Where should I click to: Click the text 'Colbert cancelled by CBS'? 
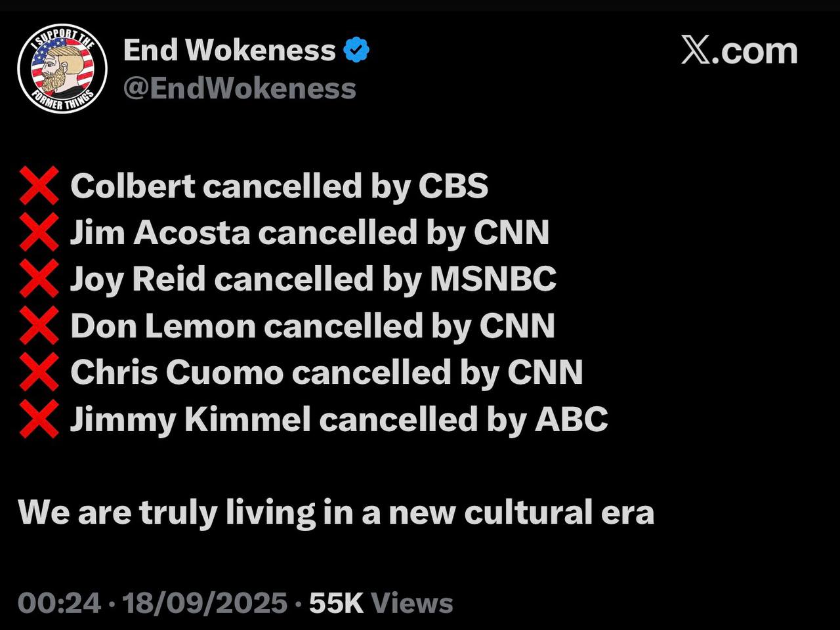pyautogui.click(x=280, y=186)
